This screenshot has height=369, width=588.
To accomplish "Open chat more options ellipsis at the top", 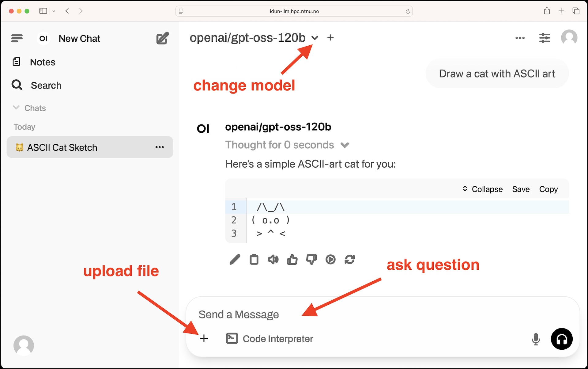I will click(520, 38).
